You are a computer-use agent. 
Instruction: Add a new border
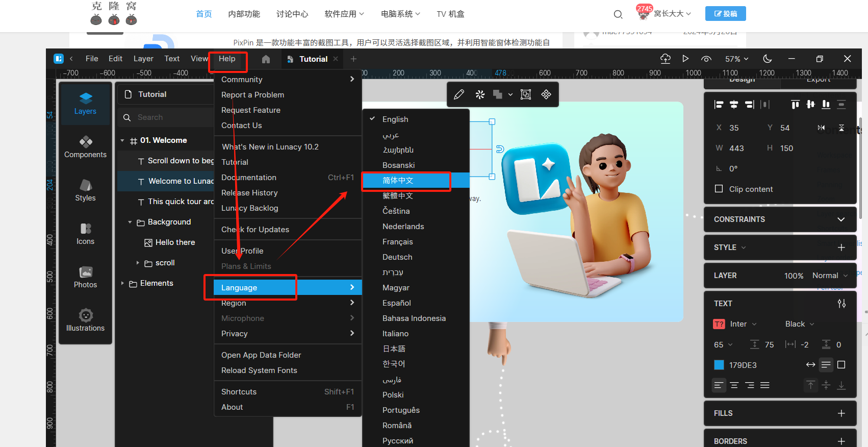click(841, 441)
